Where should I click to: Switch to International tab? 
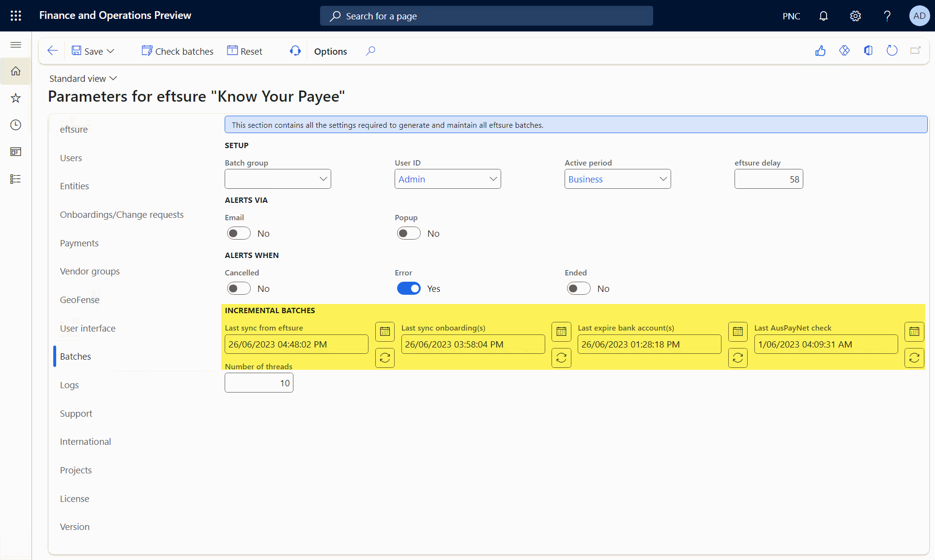pyautogui.click(x=85, y=442)
